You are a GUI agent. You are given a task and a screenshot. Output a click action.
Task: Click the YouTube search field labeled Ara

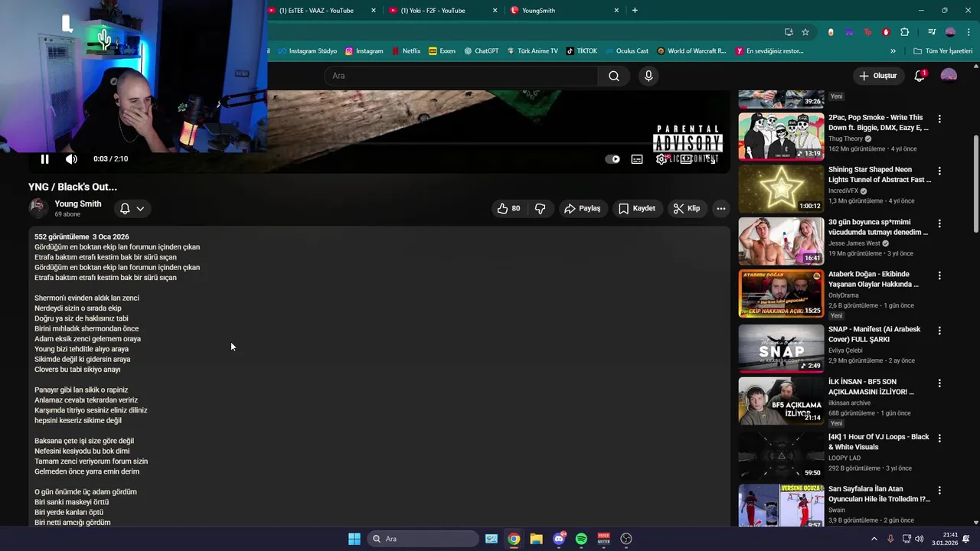coord(461,76)
